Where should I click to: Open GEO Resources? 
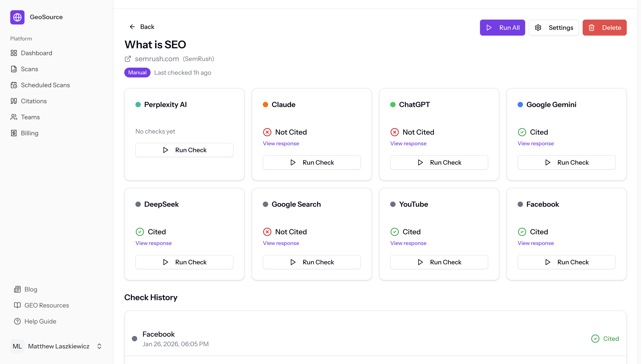point(47,305)
